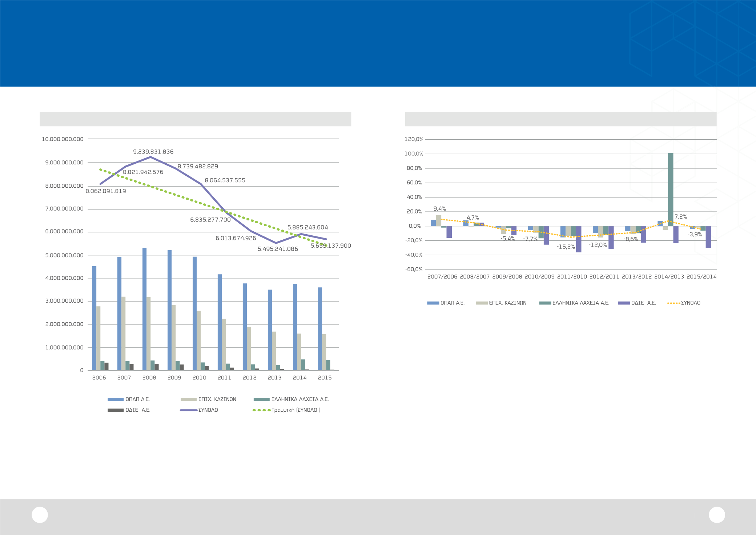Click the purple ΣΥΝΟΛΟ line legend marker
This screenshot has height=535, width=756.
189,410
